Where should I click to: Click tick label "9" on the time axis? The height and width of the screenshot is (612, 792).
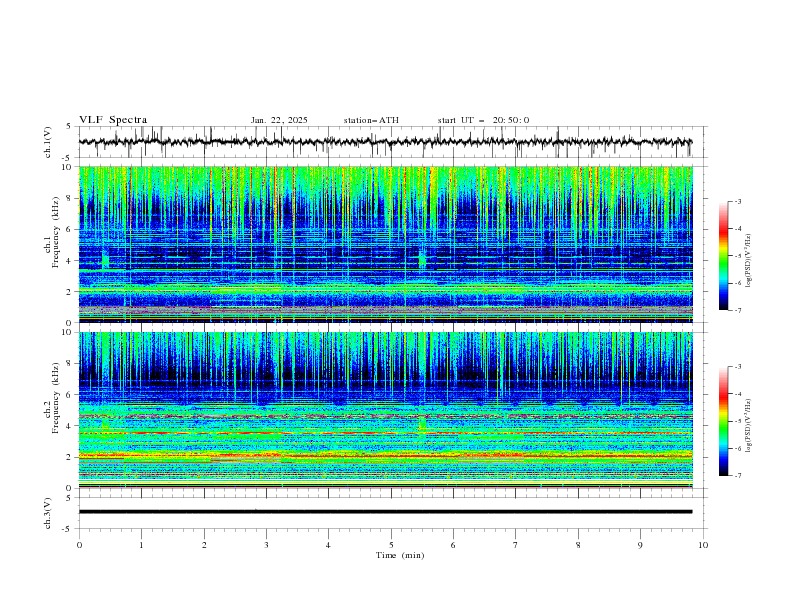coord(640,545)
